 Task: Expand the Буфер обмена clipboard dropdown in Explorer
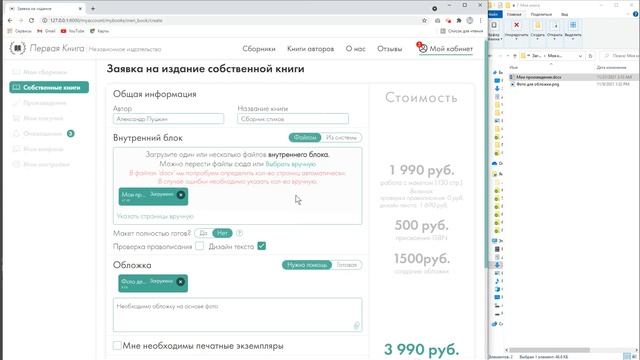[494, 30]
